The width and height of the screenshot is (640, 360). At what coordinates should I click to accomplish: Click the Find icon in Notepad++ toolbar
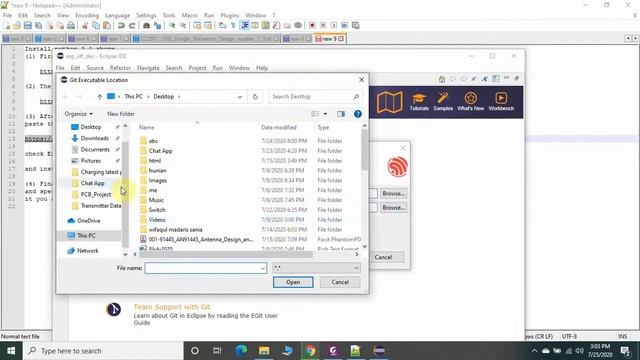[x=146, y=25]
